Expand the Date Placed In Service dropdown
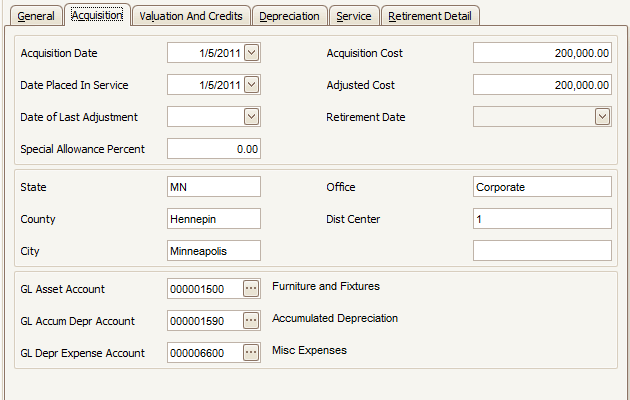This screenshot has height=400, width=630. click(x=251, y=85)
